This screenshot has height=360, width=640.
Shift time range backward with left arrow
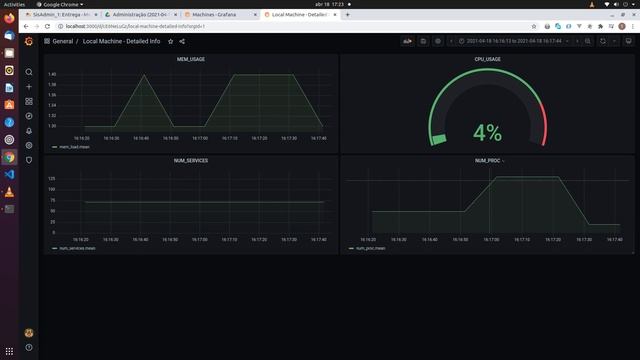[x=451, y=41]
